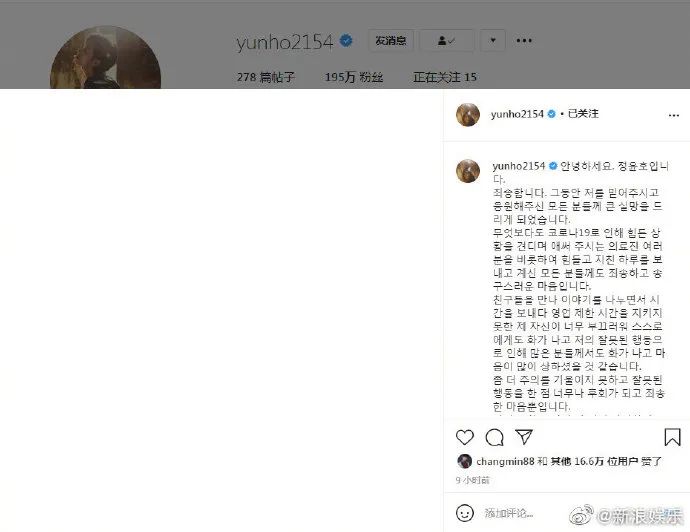View the 278 篇帖子 posts count

coord(265,77)
